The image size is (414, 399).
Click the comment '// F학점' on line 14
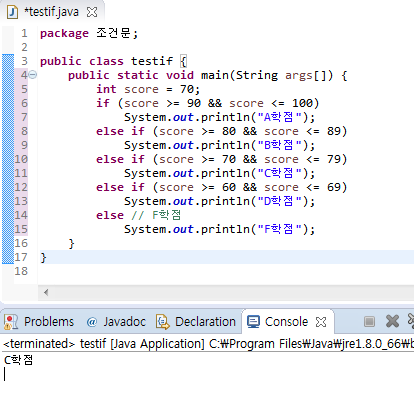[156, 215]
